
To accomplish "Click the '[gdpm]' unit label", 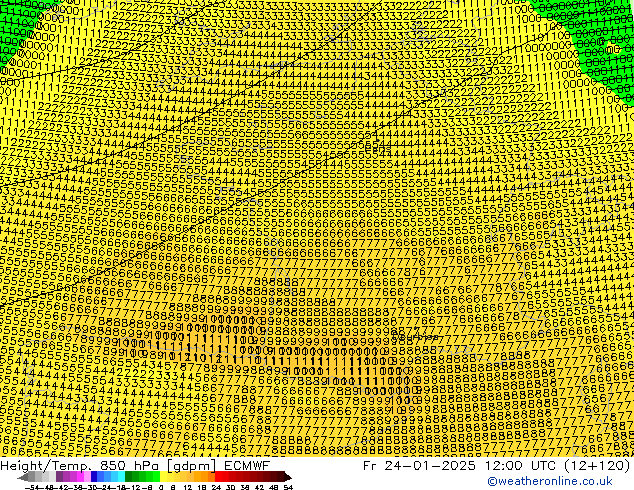I will (191, 467).
